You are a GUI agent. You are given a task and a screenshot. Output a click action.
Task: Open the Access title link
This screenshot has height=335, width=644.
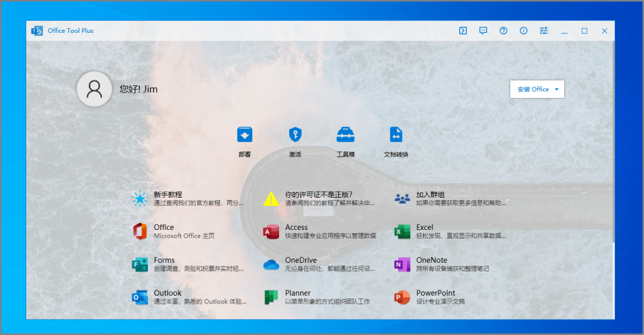296,227
